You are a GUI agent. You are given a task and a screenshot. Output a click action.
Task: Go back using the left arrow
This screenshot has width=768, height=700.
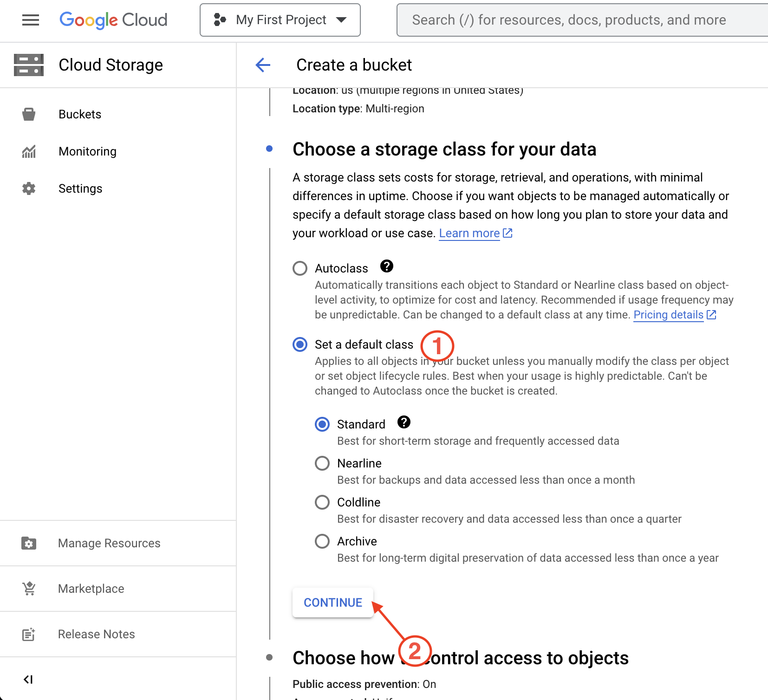(x=263, y=65)
